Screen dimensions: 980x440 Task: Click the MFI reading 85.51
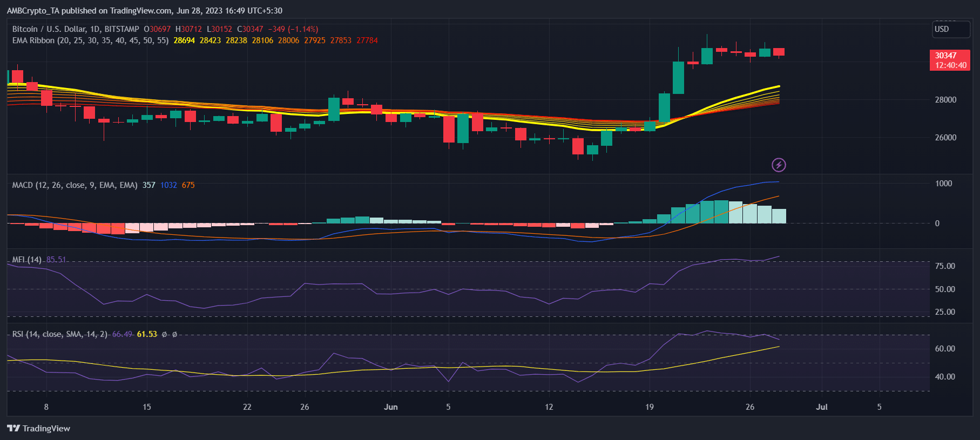(x=56, y=260)
